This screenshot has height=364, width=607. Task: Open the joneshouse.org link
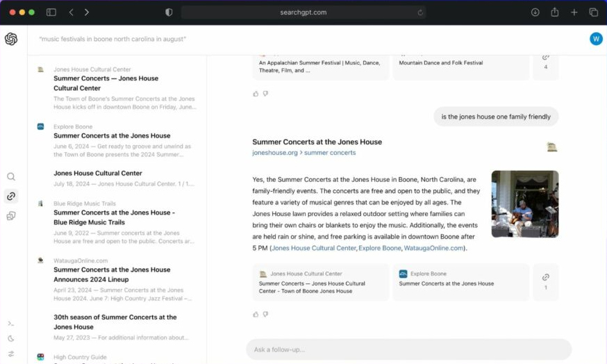click(275, 153)
